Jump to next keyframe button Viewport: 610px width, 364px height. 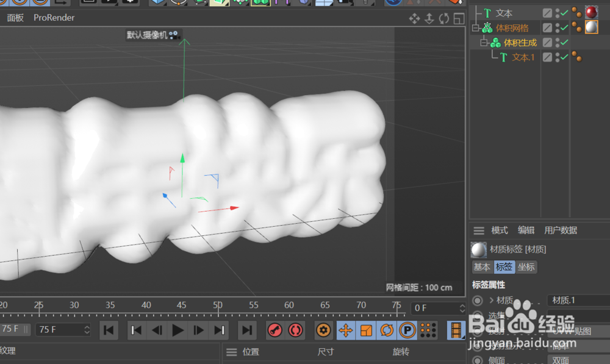220,330
